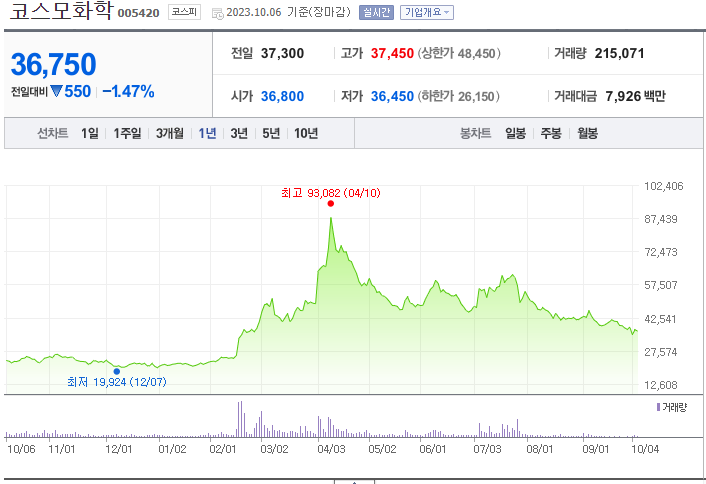Image resolution: width=706 pixels, height=484 pixels.
Task: Click the current price 36,750
Action: point(53,64)
